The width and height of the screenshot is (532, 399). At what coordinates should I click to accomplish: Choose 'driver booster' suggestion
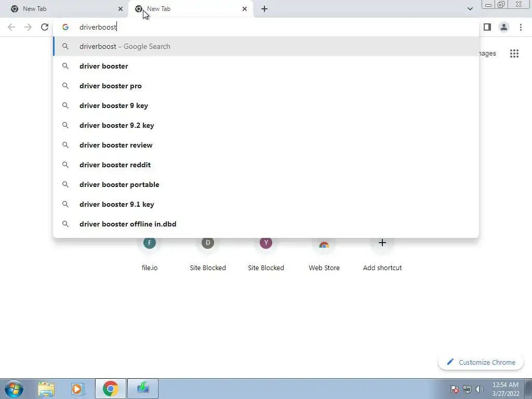pos(266,66)
